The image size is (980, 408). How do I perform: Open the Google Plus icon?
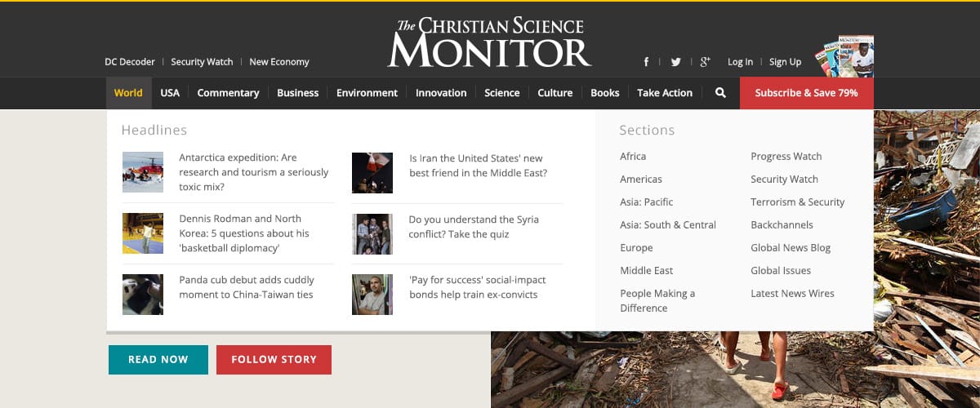(x=706, y=62)
